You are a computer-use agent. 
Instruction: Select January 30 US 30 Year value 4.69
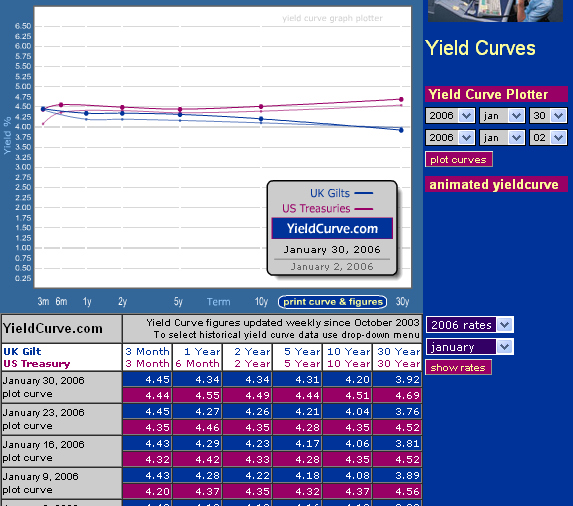click(397, 395)
